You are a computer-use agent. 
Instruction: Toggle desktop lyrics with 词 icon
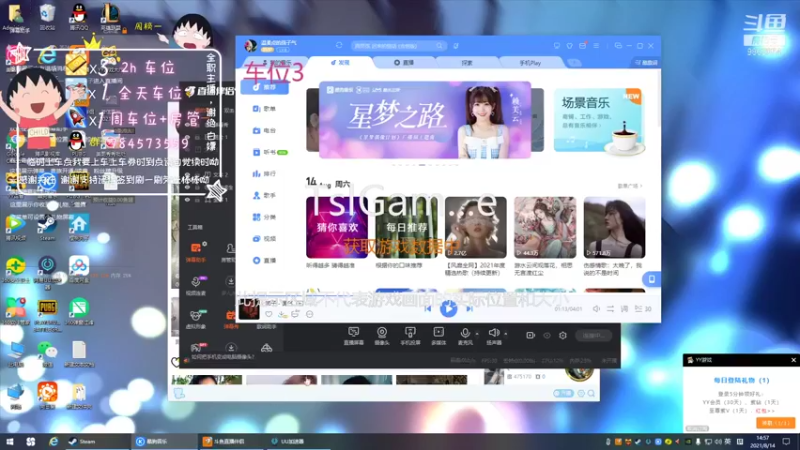point(624,309)
